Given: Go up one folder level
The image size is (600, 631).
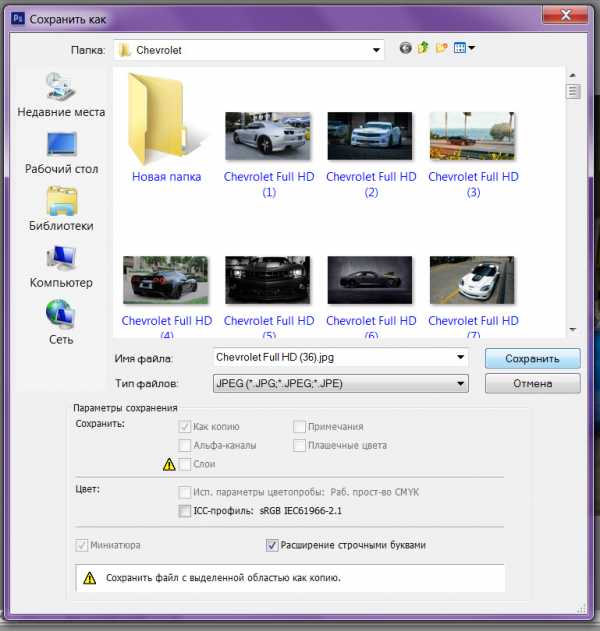Looking at the screenshot, I should pyautogui.click(x=423, y=48).
